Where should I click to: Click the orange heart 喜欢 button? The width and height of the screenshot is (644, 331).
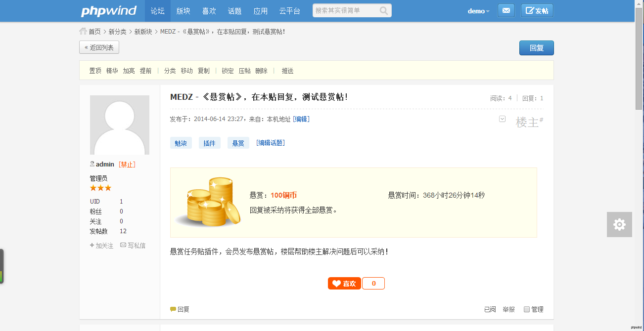pyautogui.click(x=344, y=284)
